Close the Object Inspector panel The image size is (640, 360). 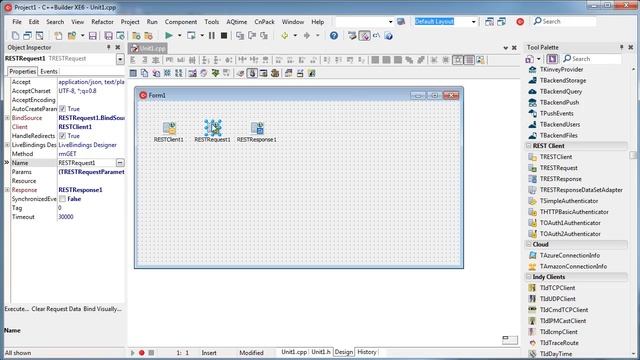tap(118, 47)
